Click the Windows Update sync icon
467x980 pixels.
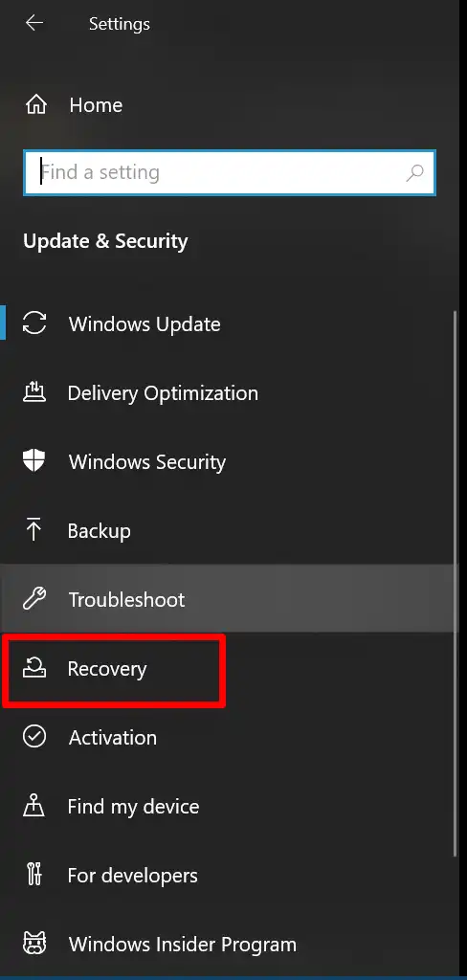pos(34,323)
